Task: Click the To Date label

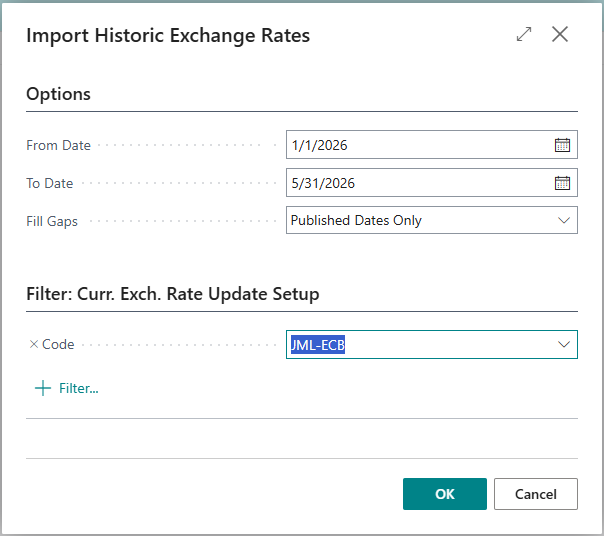Action: point(50,183)
